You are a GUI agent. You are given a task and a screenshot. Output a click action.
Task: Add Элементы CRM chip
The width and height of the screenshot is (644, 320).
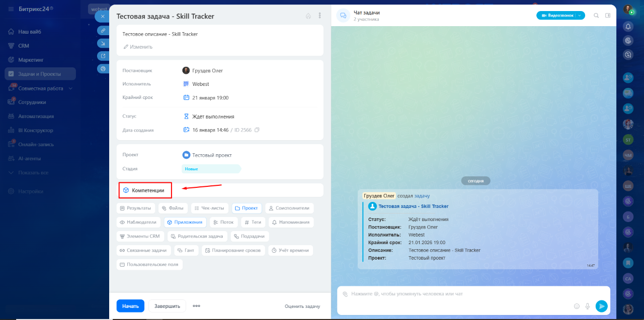click(x=140, y=236)
